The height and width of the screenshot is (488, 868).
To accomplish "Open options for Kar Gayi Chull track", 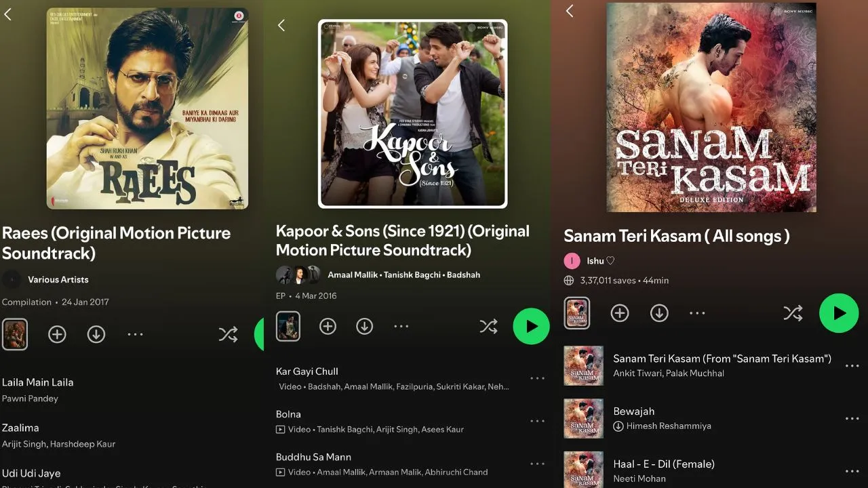I will (x=537, y=378).
